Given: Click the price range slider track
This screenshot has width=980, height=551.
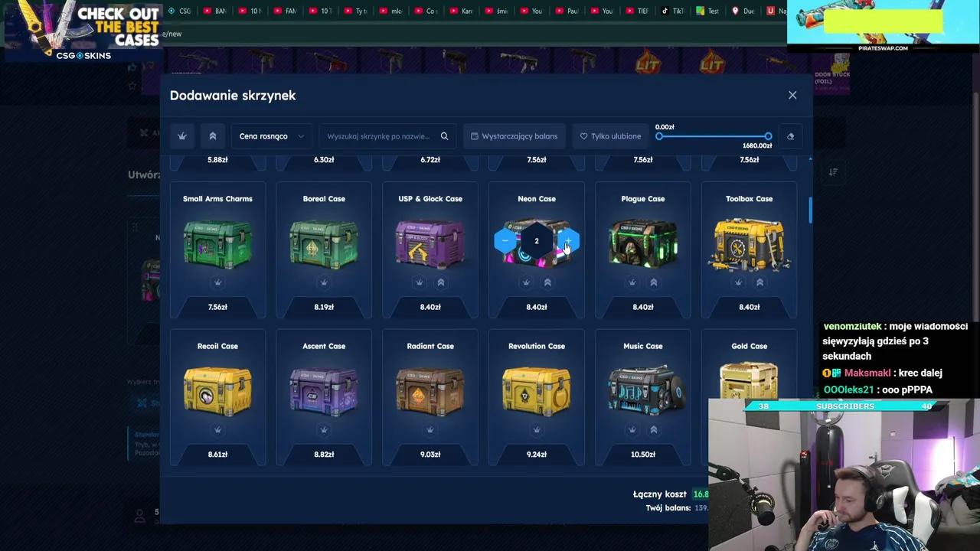Looking at the screenshot, I should tap(714, 136).
